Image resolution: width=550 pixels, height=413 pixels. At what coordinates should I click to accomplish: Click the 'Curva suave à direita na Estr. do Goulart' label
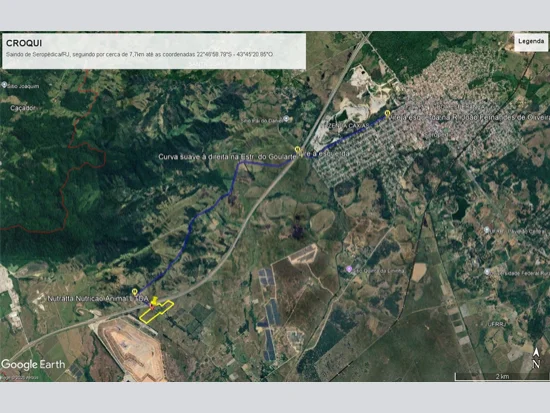point(226,157)
